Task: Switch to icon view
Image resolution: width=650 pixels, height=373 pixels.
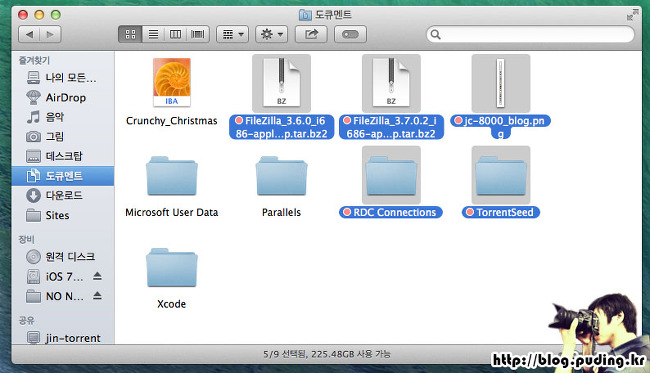Action: point(130,34)
